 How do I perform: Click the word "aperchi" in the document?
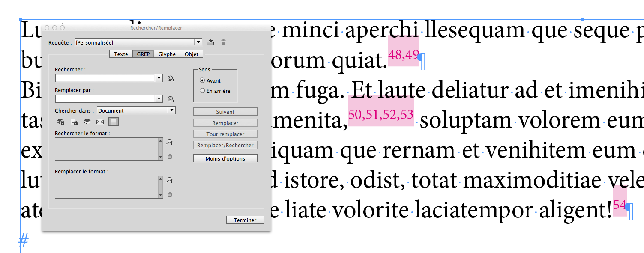(381, 31)
